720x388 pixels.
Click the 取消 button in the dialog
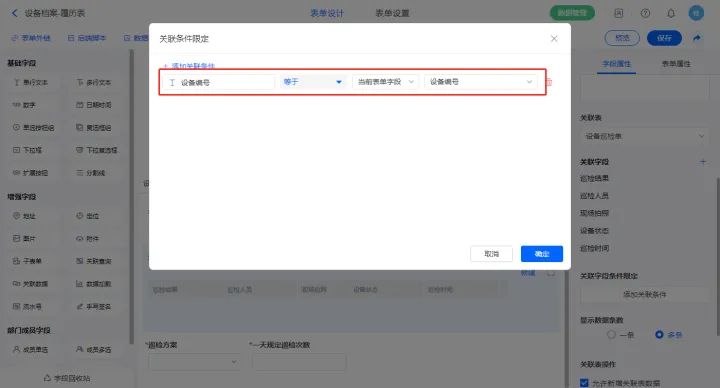tap(491, 253)
